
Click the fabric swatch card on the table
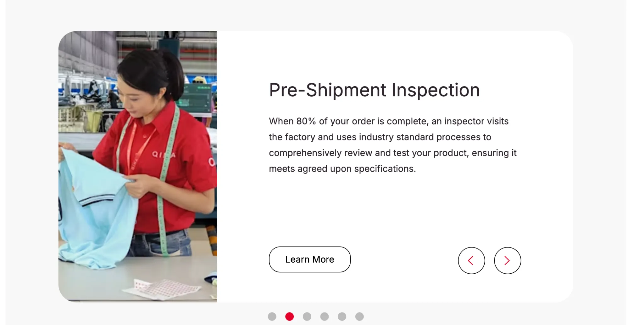[164, 288]
